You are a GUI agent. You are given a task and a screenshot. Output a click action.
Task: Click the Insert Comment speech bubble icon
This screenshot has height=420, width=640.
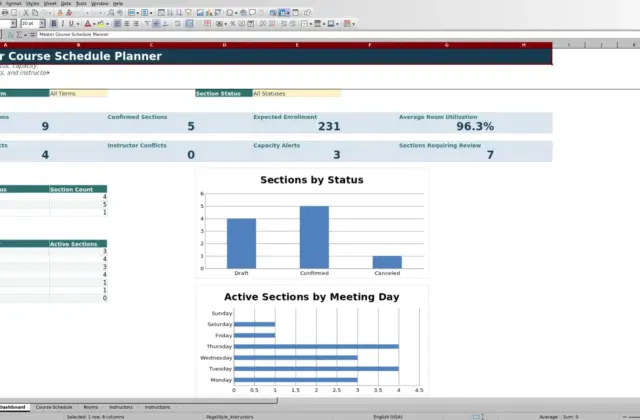[x=252, y=13]
